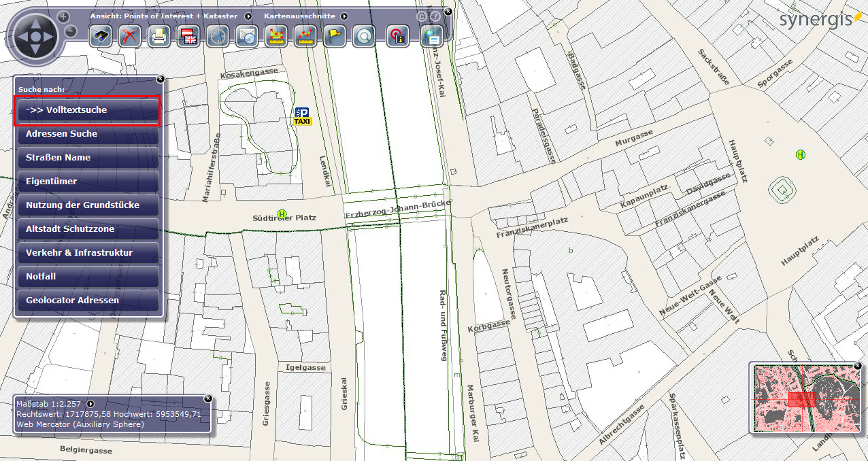Open the Maßstab scale selector arrow
This screenshot has width=868, height=461.
90,404
